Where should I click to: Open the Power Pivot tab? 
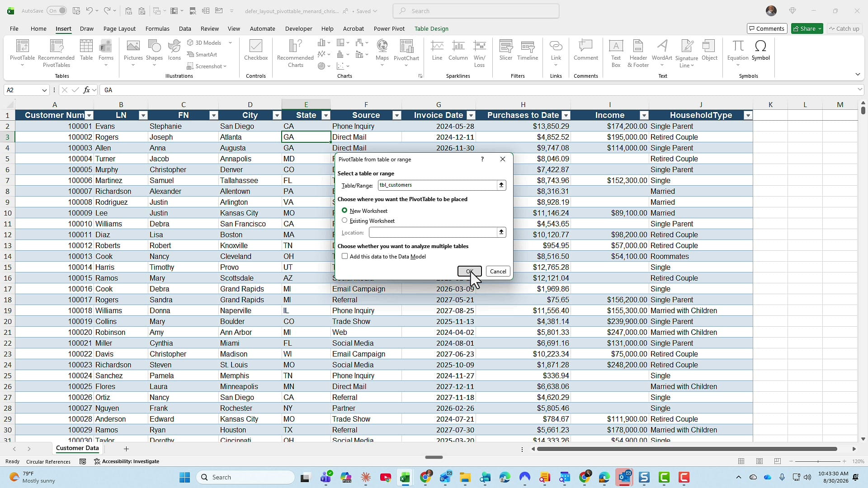point(389,28)
